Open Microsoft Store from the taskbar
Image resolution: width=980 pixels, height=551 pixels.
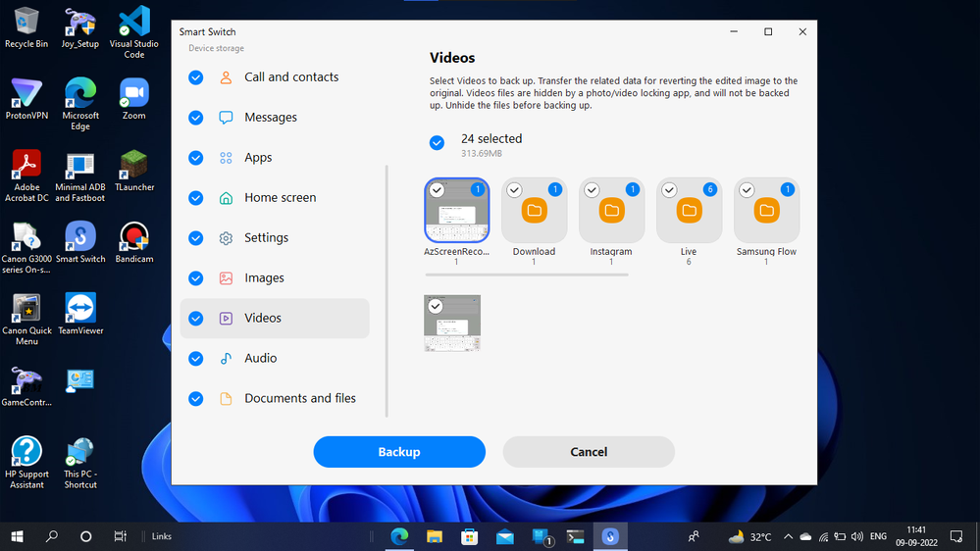pos(469,536)
